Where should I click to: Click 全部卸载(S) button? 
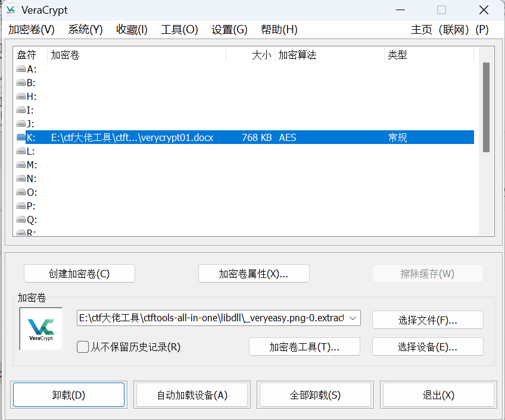point(315,395)
